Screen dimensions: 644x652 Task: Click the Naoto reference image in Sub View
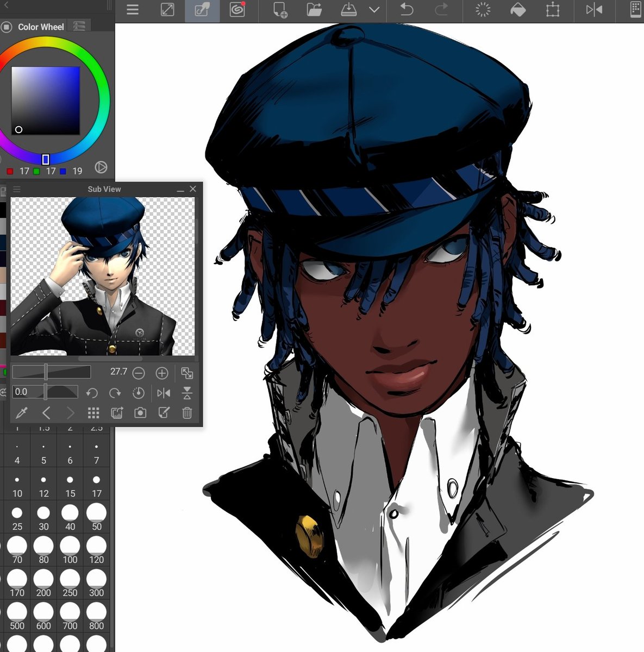[x=102, y=276]
